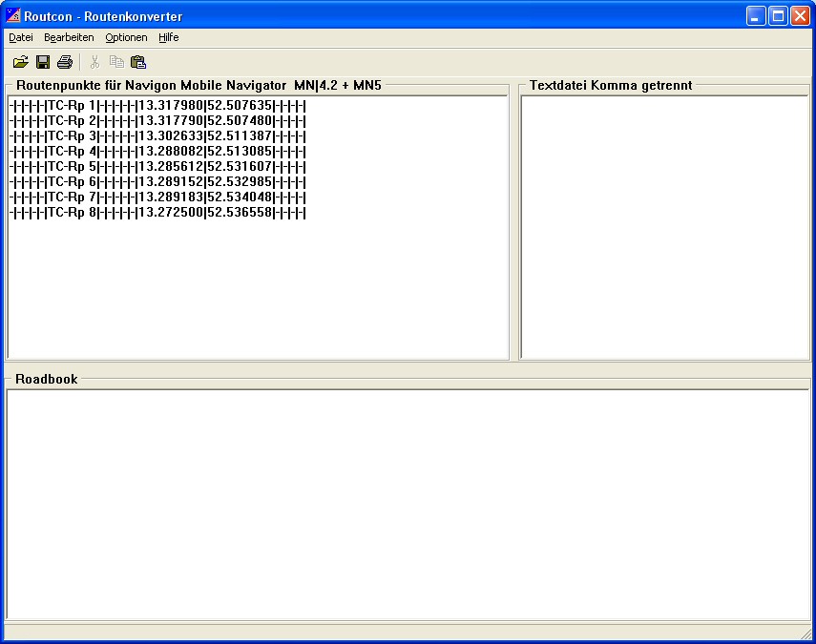Open the Hilfe menu

click(169, 37)
